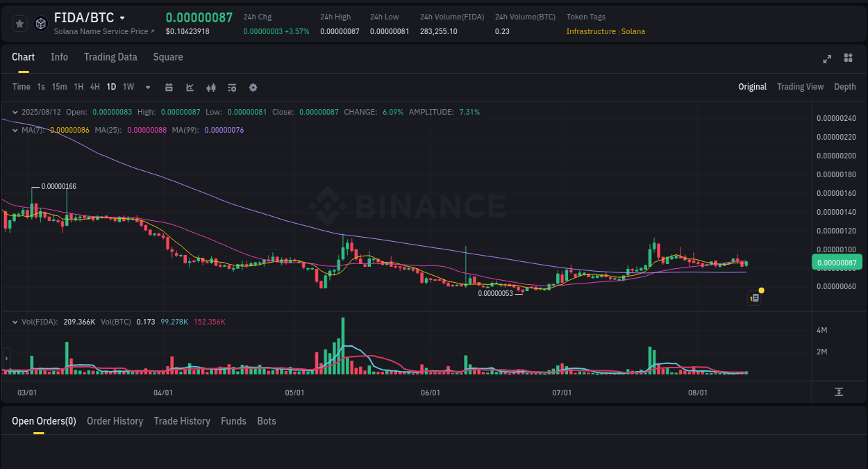Collapse the volume indicator legend chevron

point(15,322)
